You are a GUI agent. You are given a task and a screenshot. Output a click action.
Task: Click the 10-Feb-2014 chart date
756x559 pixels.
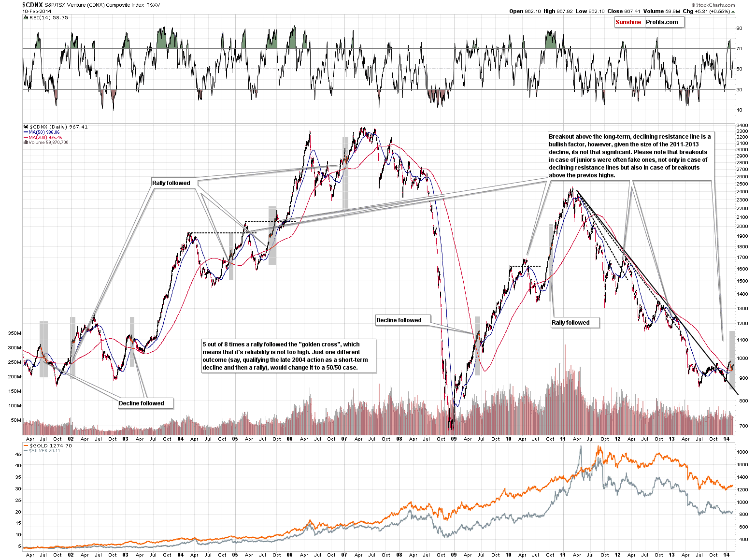37,11
